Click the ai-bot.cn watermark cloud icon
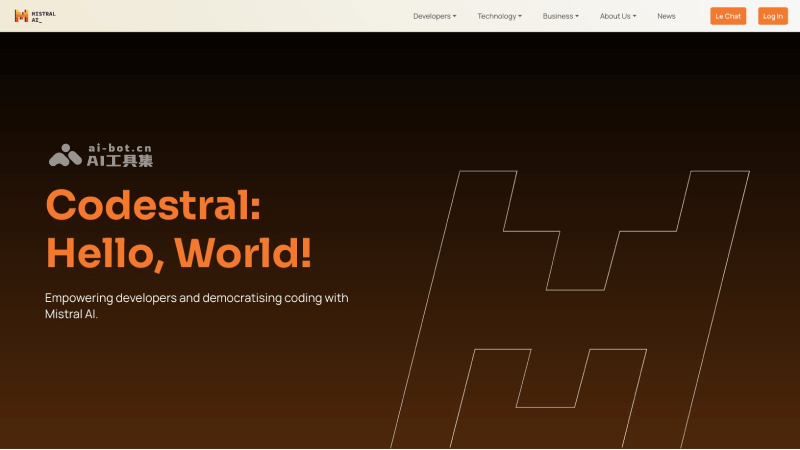Image resolution: width=800 pixels, height=450 pixels. [x=65, y=155]
